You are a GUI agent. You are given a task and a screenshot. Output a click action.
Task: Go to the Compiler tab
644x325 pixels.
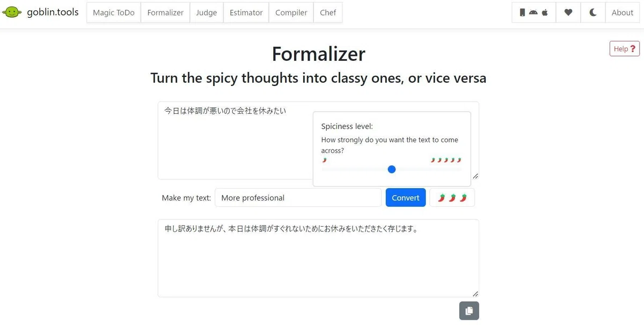pos(291,13)
